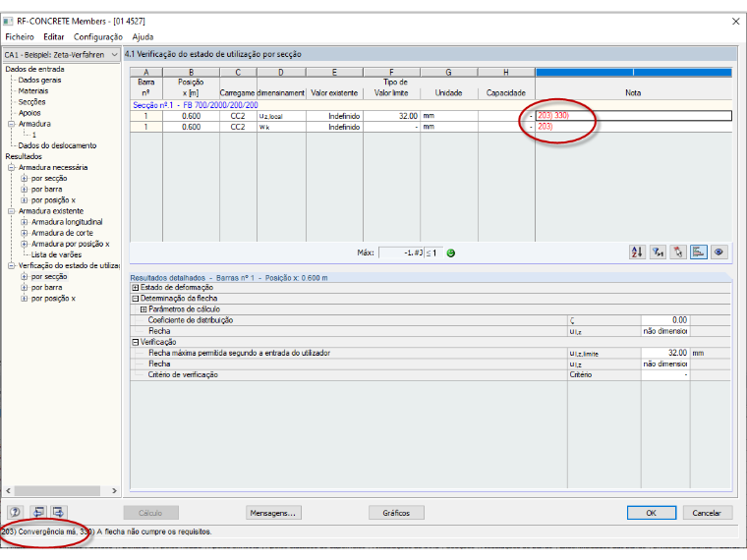Close the RF-CONCRETE Members window

[x=735, y=22]
